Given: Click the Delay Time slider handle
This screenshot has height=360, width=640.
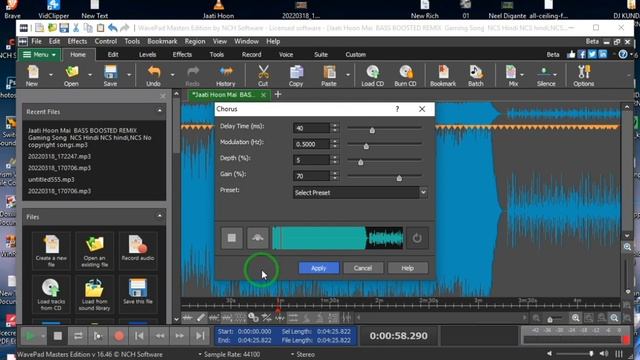Looking at the screenshot, I should 372,131.
